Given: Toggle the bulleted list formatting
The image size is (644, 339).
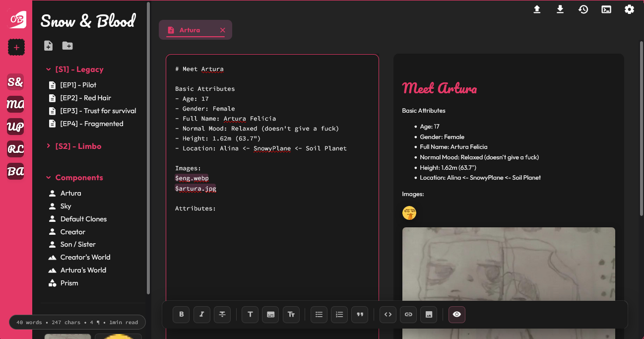Looking at the screenshot, I should pyautogui.click(x=319, y=314).
